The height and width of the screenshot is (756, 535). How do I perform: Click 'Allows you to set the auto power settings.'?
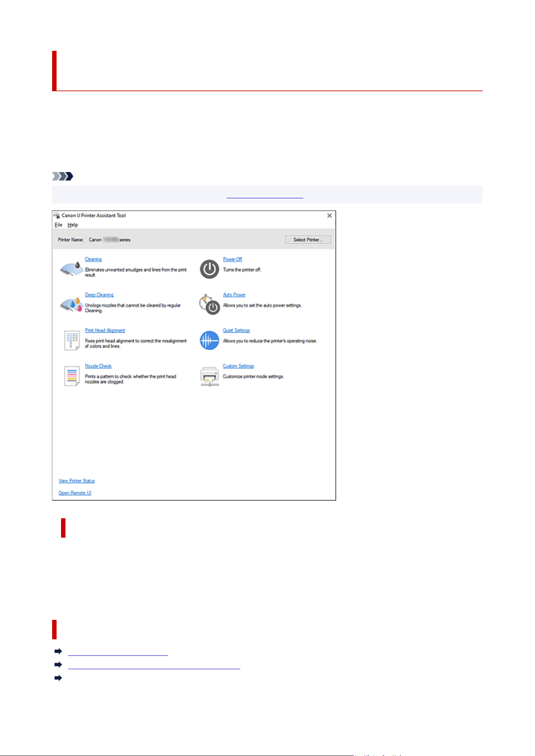[262, 305]
